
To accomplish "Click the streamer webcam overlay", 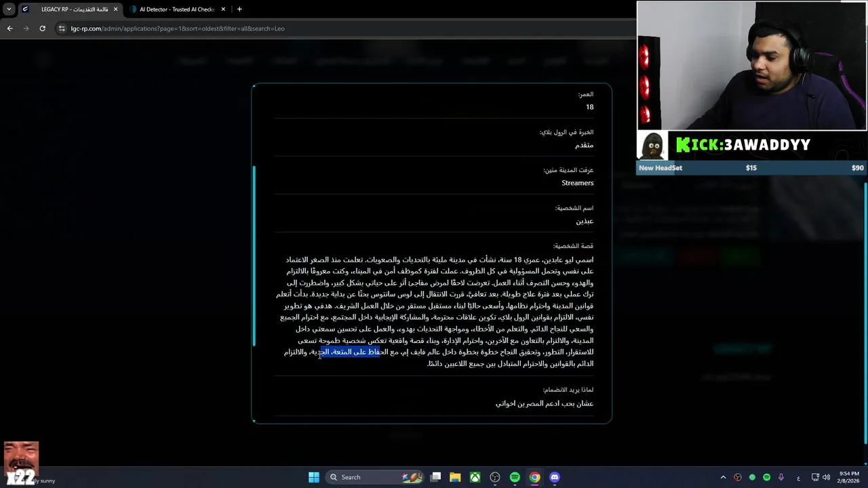I will tap(752, 65).
